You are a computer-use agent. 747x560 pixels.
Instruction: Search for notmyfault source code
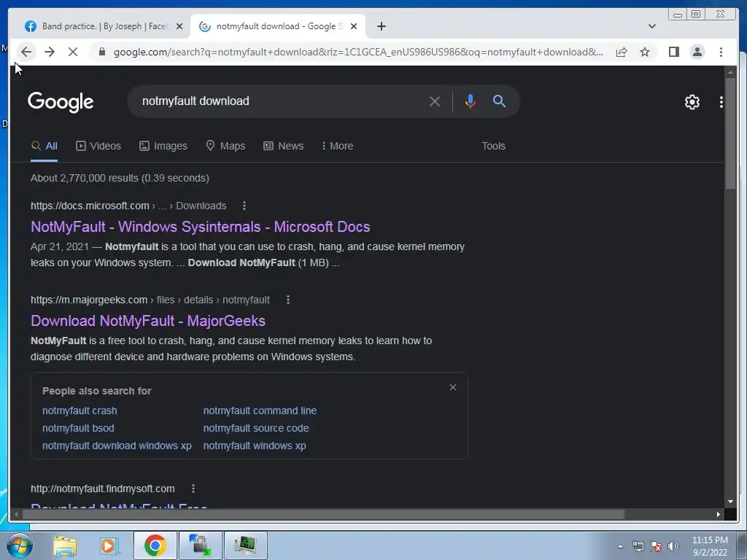click(x=256, y=429)
